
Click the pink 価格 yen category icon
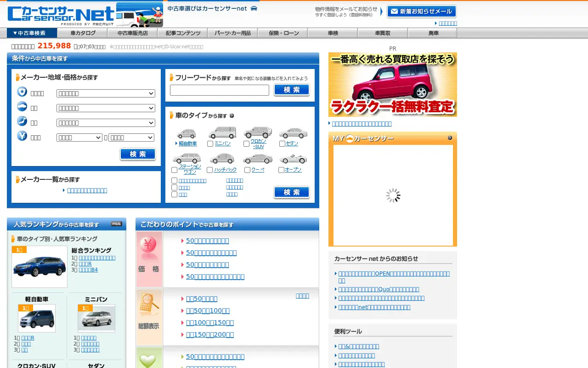(149, 259)
